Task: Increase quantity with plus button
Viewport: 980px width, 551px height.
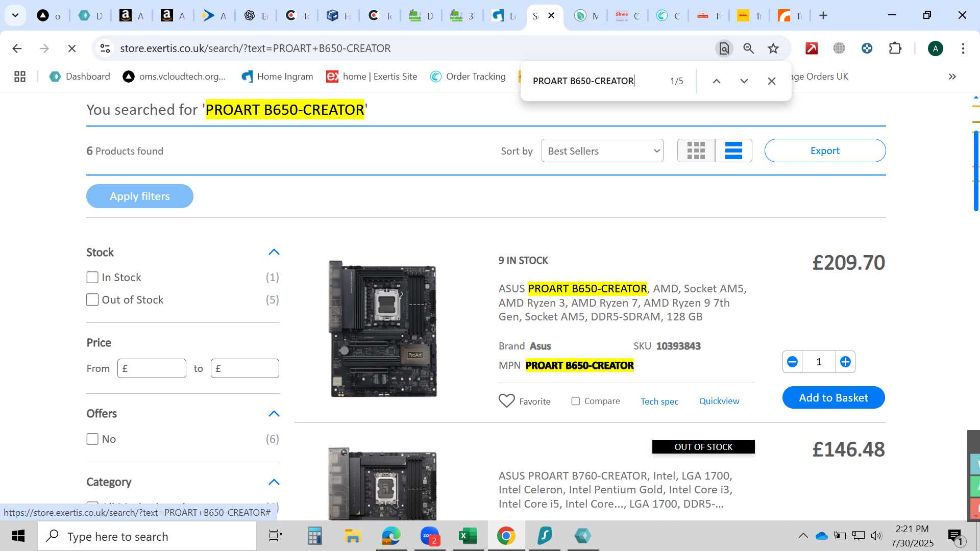Action: (x=845, y=362)
